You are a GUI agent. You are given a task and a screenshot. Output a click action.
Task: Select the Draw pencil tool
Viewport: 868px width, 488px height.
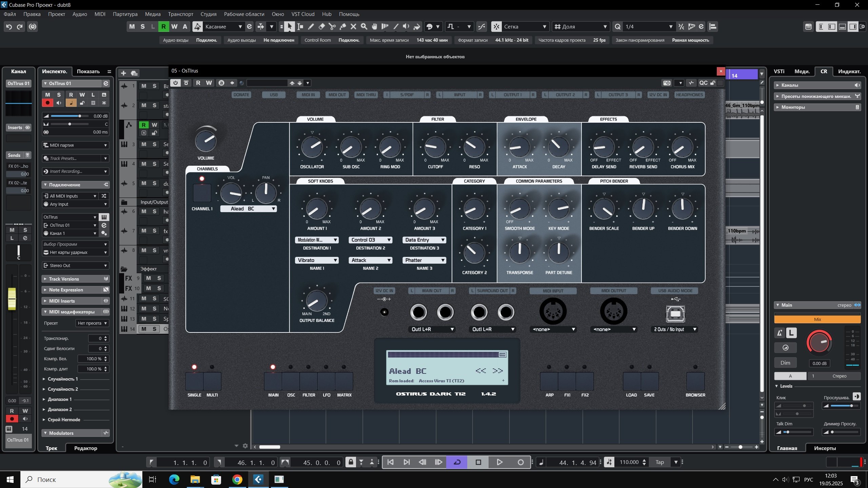tap(311, 26)
